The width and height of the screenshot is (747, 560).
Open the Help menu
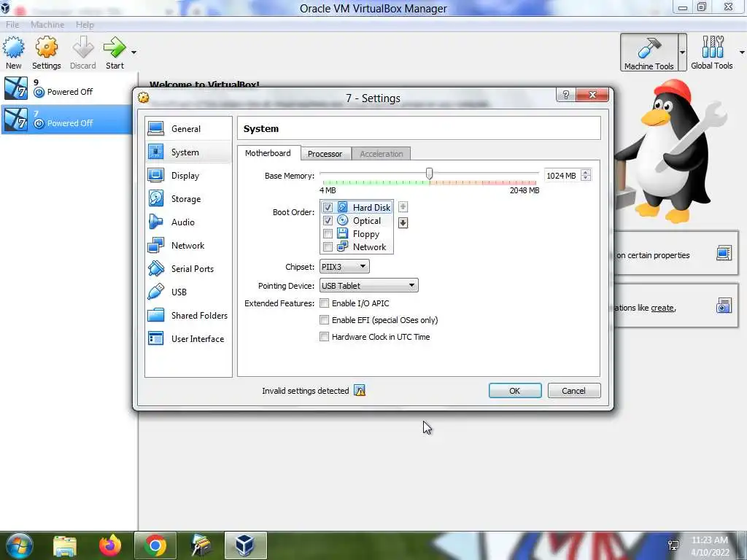(85, 24)
